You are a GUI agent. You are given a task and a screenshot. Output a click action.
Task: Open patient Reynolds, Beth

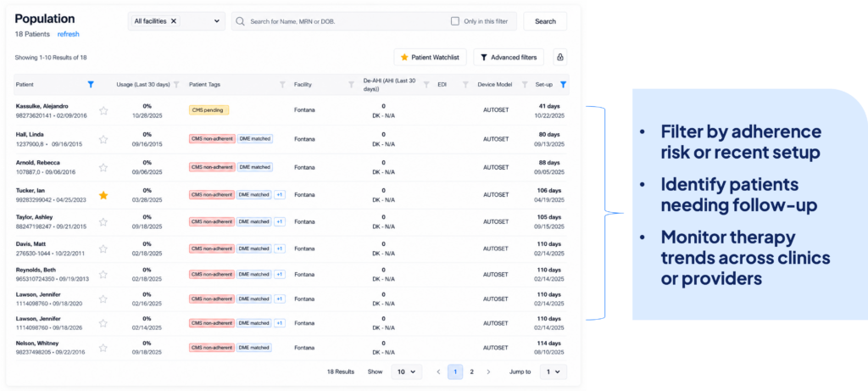click(x=36, y=269)
